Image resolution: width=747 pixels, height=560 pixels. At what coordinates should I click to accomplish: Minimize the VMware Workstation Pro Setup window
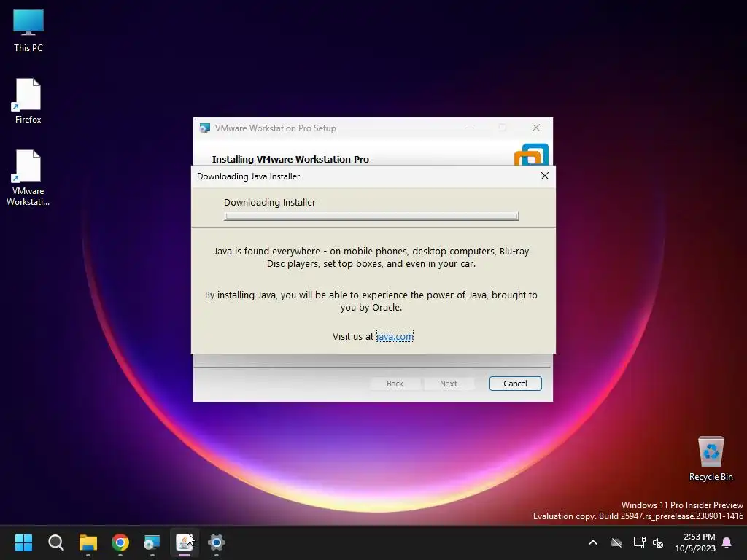(470, 128)
